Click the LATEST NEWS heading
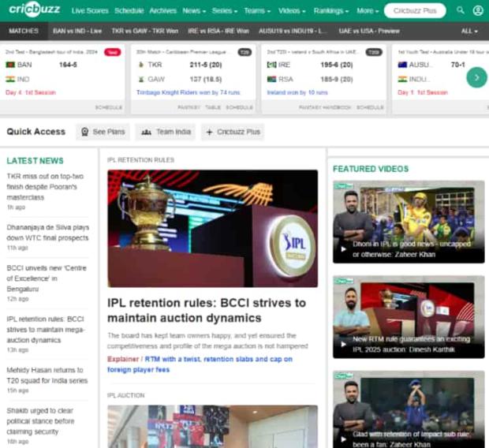Image resolution: width=489 pixels, height=448 pixels. [35, 161]
